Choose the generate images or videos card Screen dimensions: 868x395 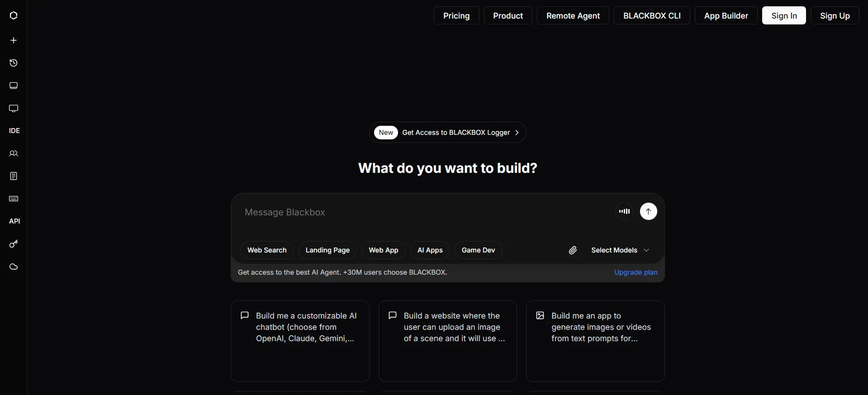(595, 341)
